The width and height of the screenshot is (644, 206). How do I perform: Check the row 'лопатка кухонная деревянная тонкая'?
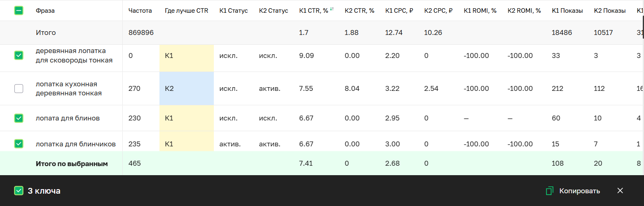pos(19,88)
